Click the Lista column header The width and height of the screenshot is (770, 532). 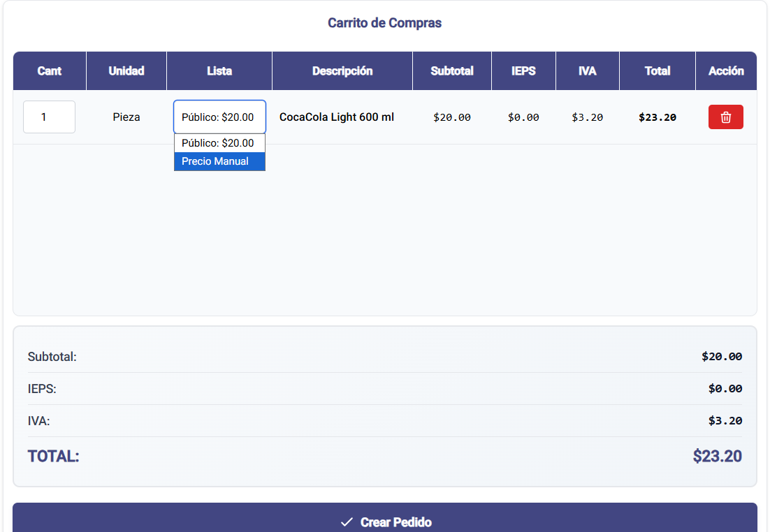coord(219,71)
